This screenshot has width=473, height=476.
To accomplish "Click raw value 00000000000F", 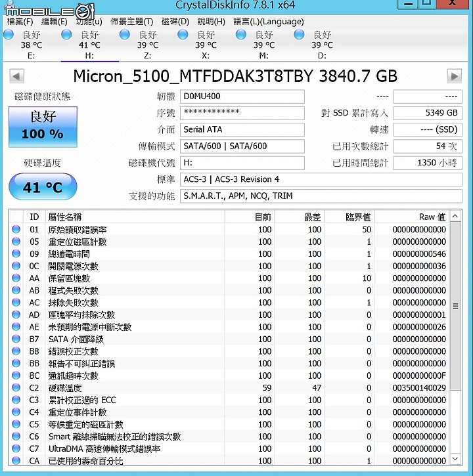I will (x=419, y=376).
